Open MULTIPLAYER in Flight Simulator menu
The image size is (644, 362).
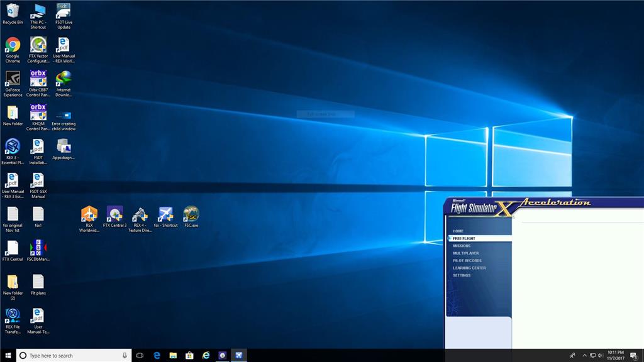point(466,253)
